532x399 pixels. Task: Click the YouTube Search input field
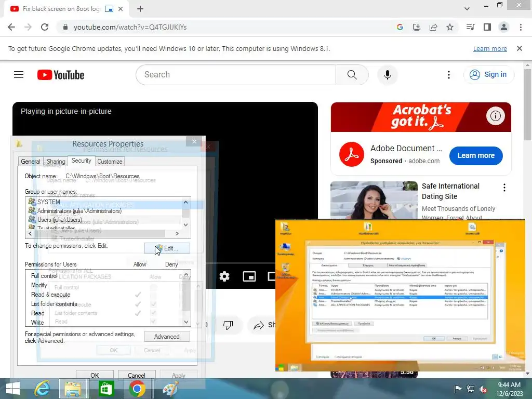236,75
